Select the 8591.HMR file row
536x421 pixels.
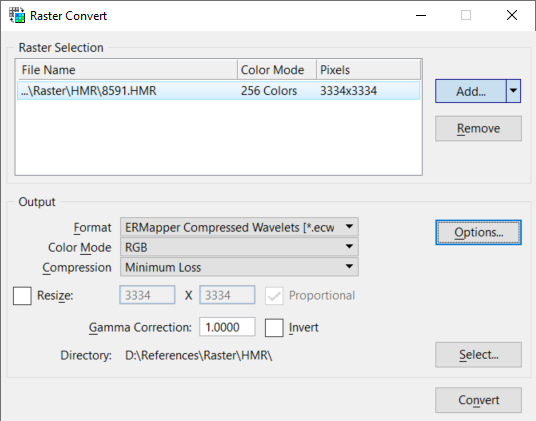(218, 91)
